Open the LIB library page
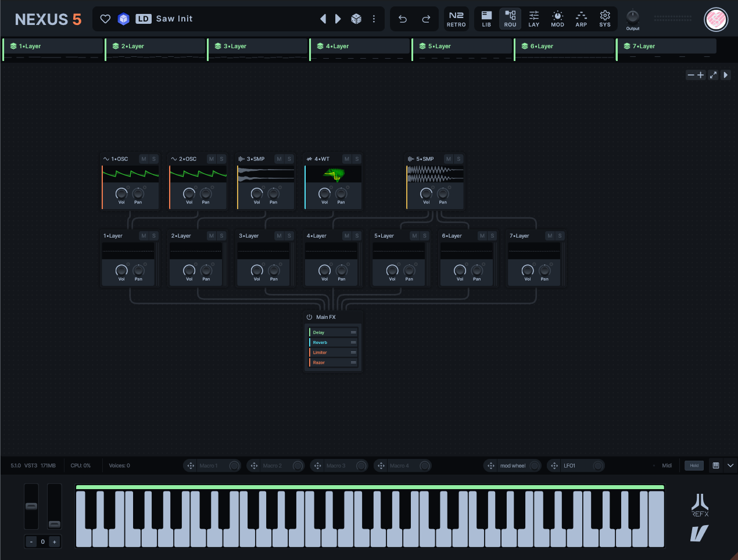 point(486,19)
